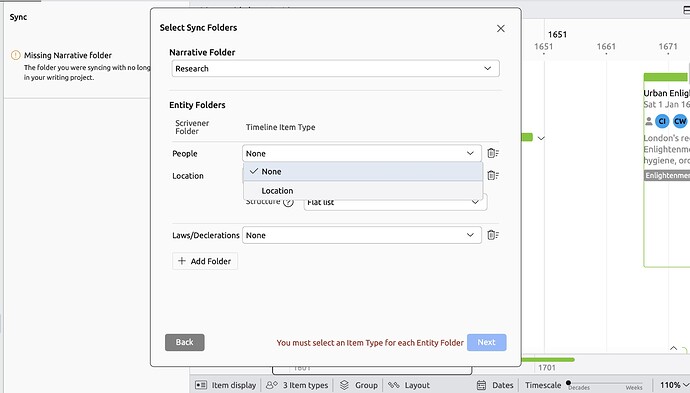Click the Group layers icon

click(x=345, y=385)
